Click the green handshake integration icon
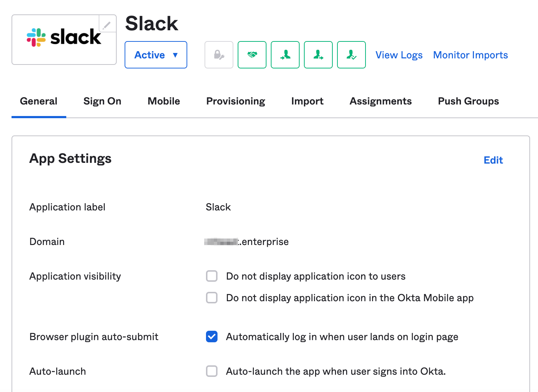Viewport: 538px width, 392px height. click(x=252, y=55)
